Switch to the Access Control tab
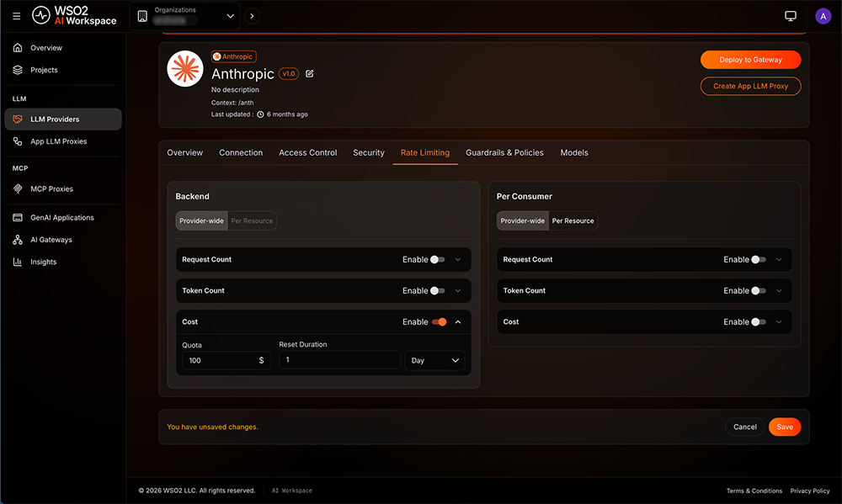 click(x=307, y=152)
